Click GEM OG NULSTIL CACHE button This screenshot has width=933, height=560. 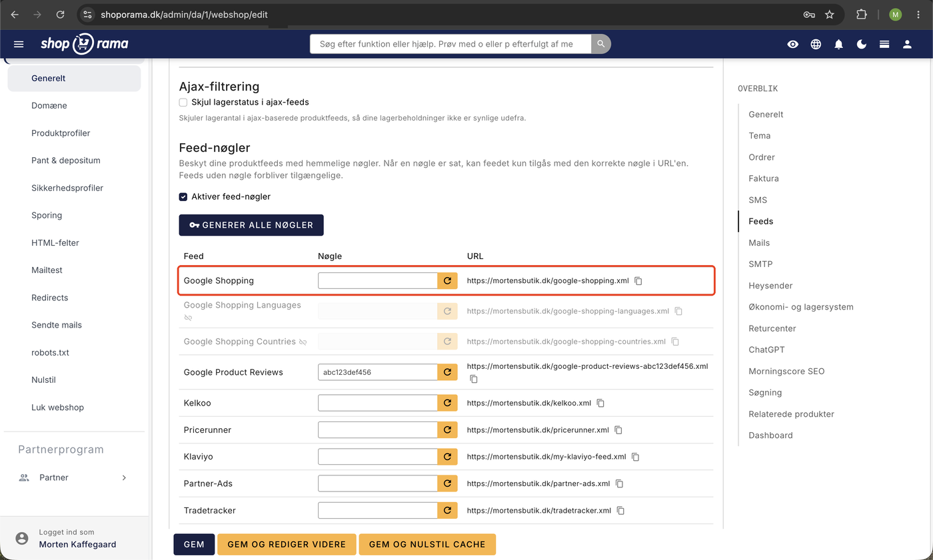click(x=427, y=544)
